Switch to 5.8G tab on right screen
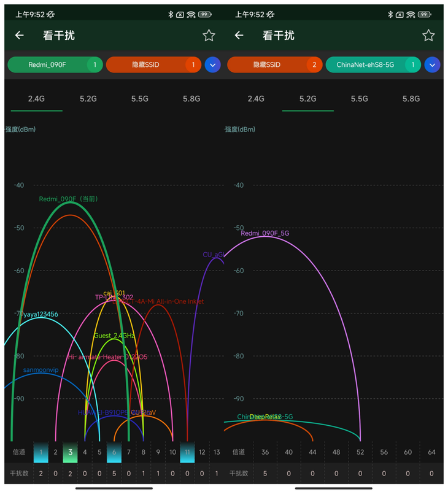 (x=411, y=98)
